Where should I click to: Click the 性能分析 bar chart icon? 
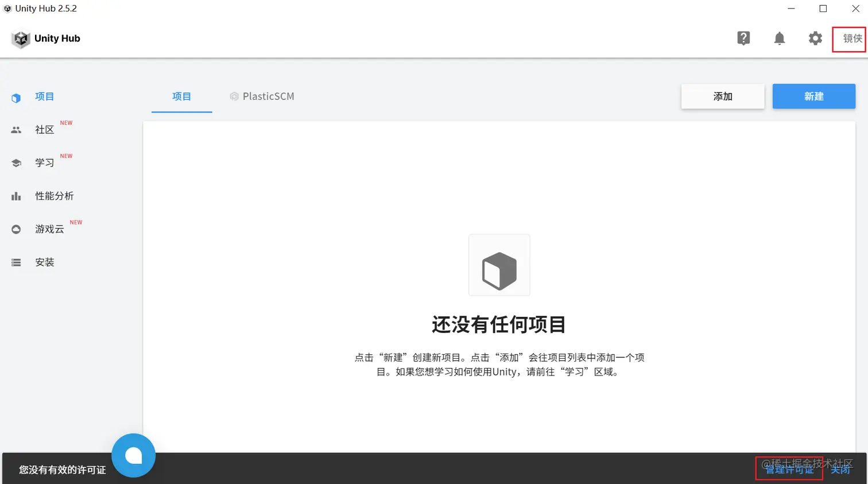pyautogui.click(x=16, y=196)
